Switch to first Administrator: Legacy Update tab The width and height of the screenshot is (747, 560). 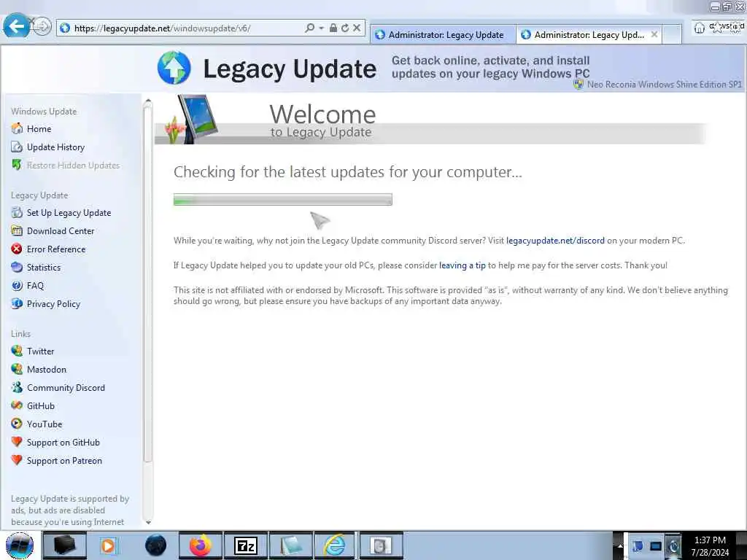[x=442, y=35]
